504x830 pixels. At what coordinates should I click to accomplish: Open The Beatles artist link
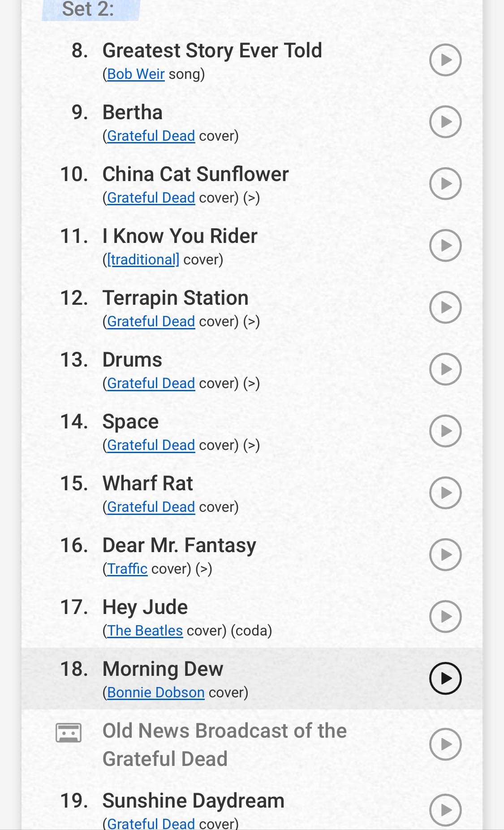(x=145, y=631)
